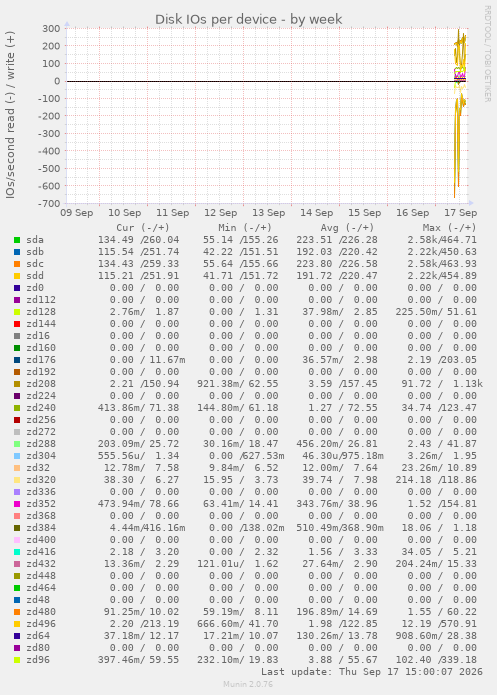Click the 'Cur (-/+)' column header
The image size is (497, 695).
(x=143, y=227)
